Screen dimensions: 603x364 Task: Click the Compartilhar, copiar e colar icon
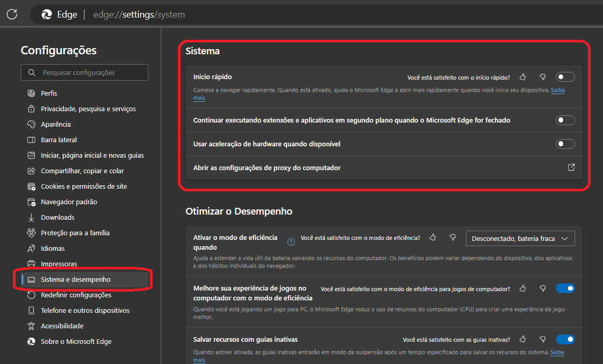click(31, 171)
